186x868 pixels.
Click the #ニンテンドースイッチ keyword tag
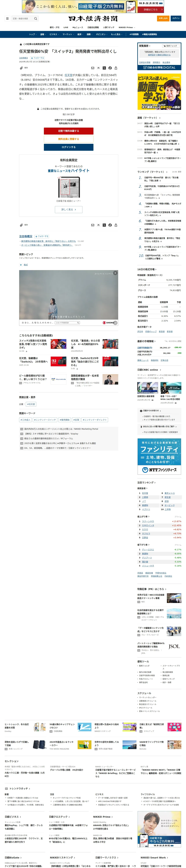(x=45, y=420)
